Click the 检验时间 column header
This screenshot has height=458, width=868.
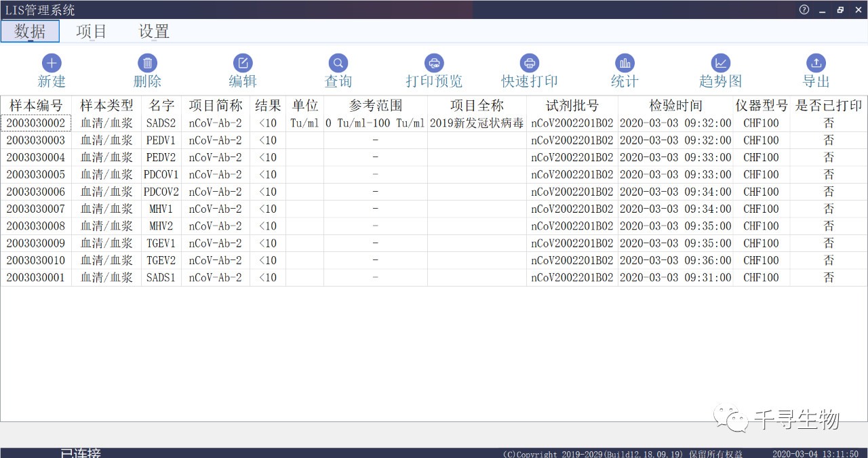675,106
